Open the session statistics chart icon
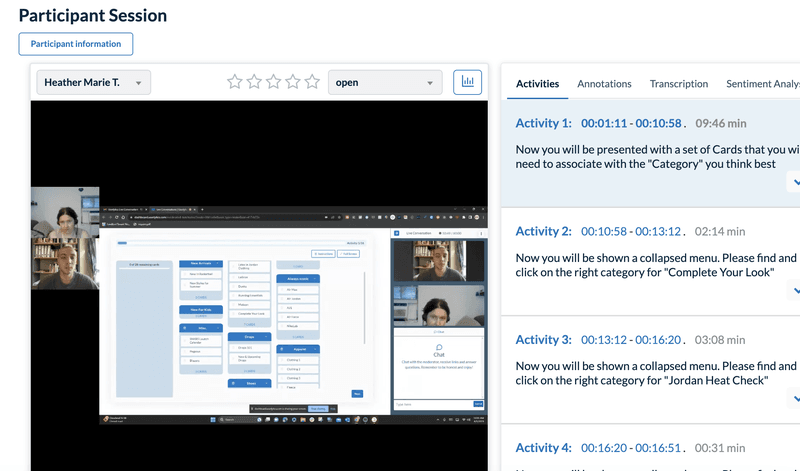 pos(467,82)
